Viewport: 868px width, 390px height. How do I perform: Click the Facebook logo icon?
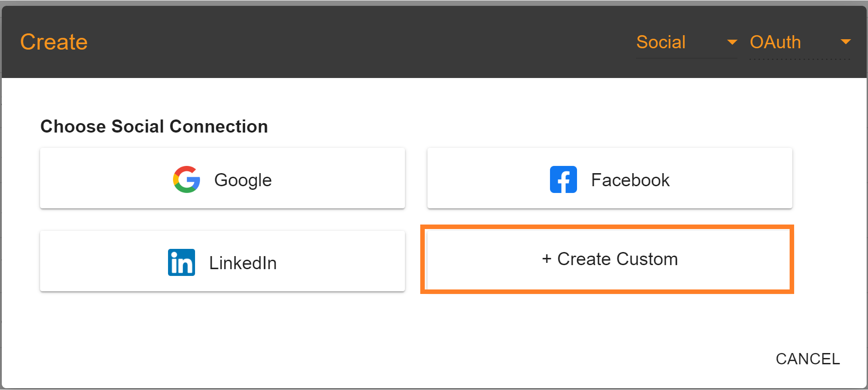563,179
